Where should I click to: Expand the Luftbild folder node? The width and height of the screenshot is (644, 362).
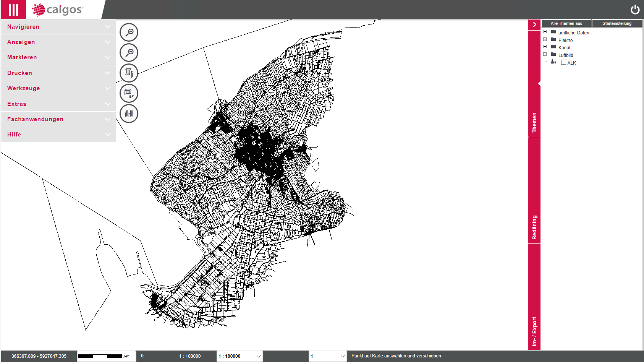click(x=545, y=54)
